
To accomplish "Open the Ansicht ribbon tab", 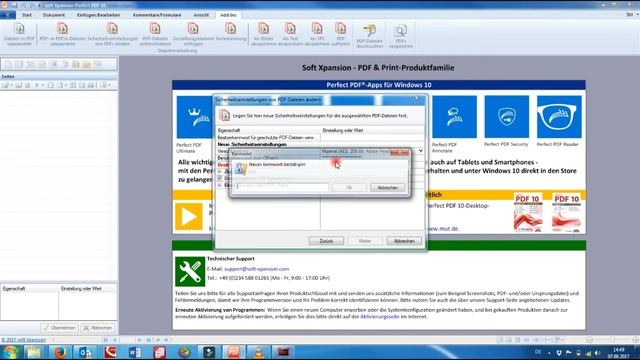I will 201,15.
